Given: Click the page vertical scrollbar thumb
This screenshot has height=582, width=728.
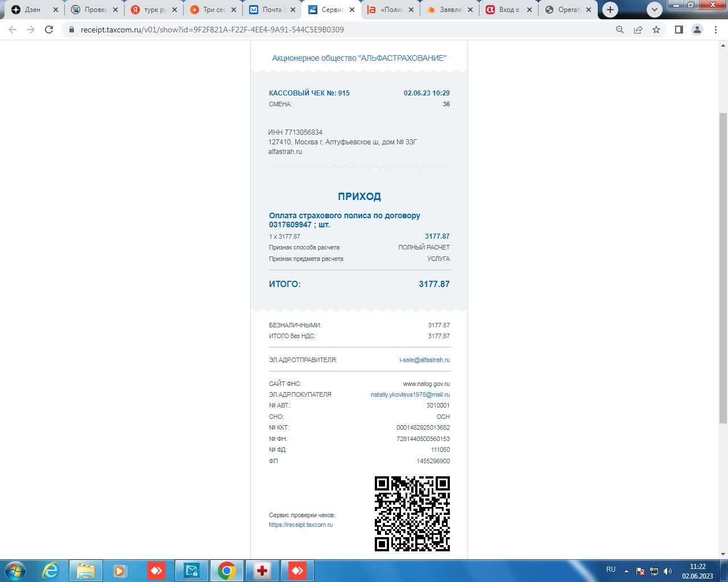Looking at the screenshot, I should point(723,267).
